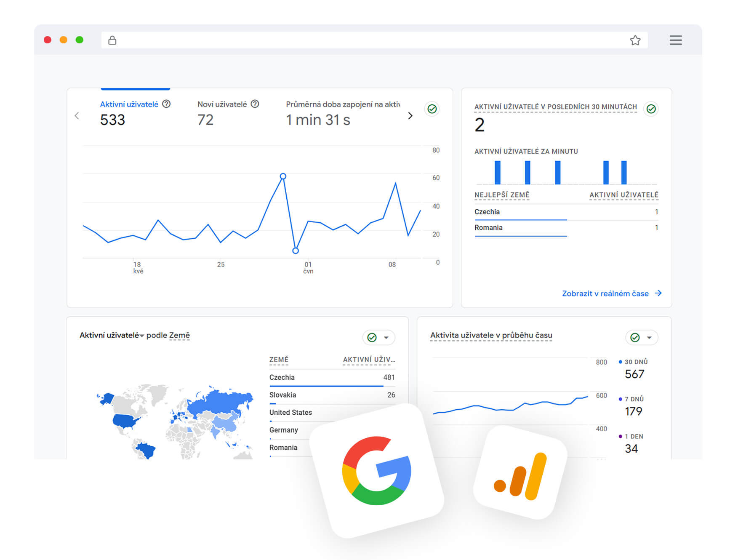Click the green window dot

point(80,40)
